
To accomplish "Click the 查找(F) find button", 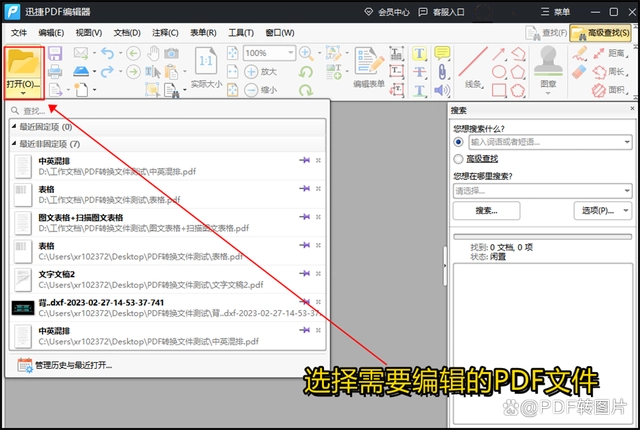I will (x=546, y=33).
